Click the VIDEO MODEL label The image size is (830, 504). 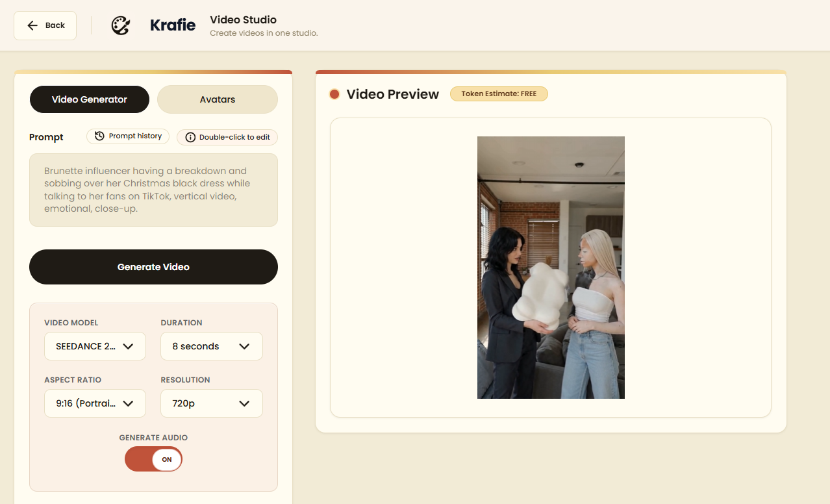(71, 323)
